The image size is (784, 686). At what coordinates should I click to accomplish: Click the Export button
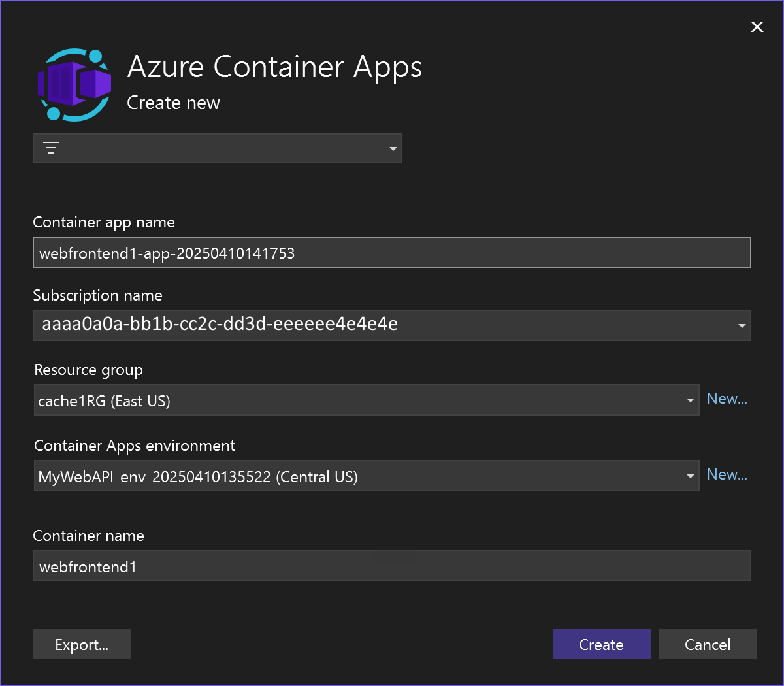(81, 644)
